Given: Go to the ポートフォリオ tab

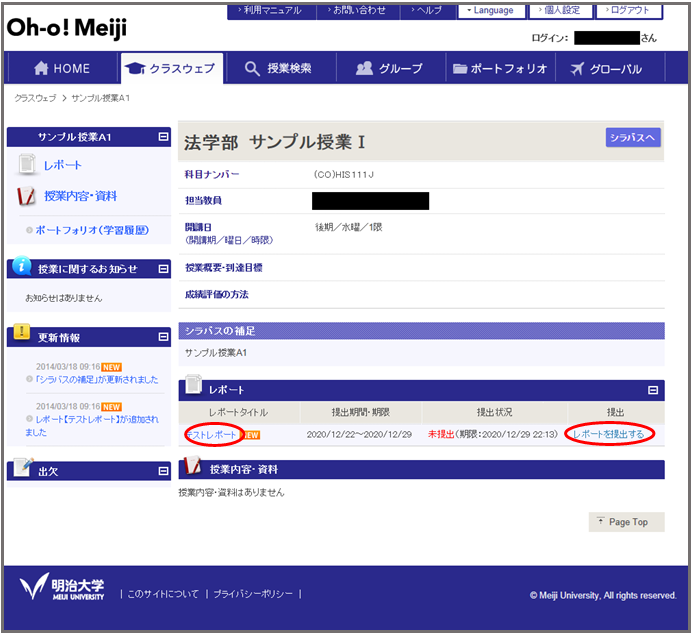Looking at the screenshot, I should pos(501,68).
